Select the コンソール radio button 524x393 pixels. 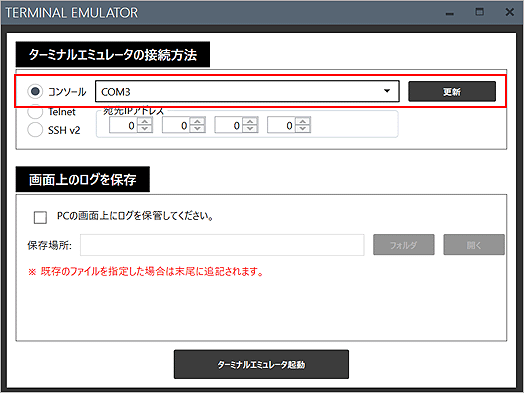pyautogui.click(x=35, y=91)
